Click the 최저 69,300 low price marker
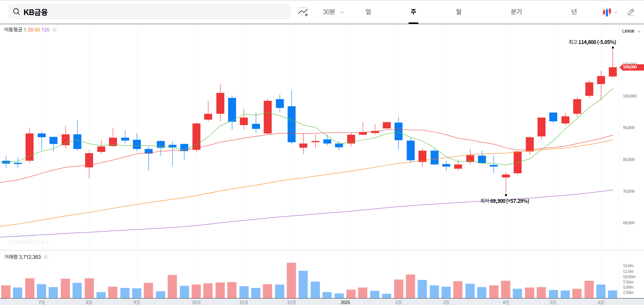The height and width of the screenshot is (305, 644). coord(505,201)
